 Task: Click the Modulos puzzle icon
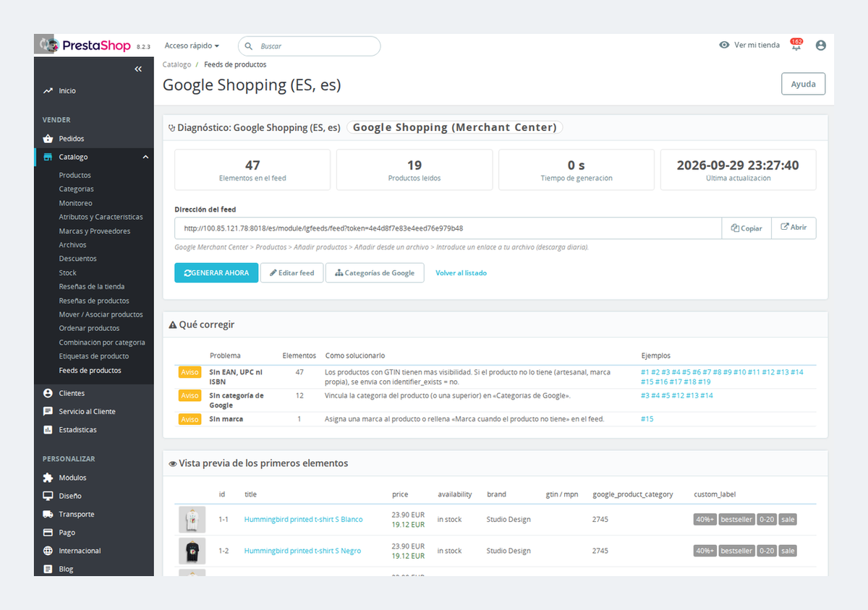48,478
